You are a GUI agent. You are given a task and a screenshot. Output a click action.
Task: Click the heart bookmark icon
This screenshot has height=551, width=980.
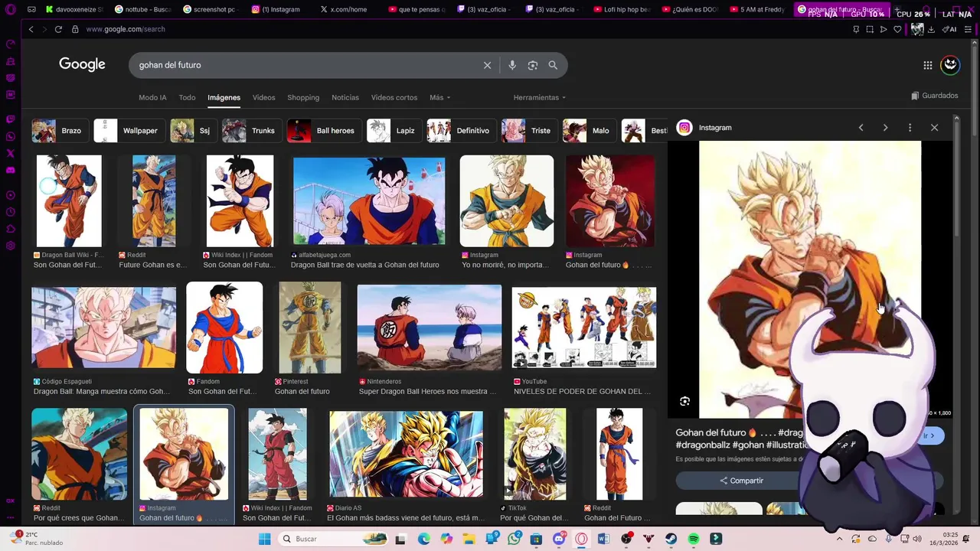point(897,29)
